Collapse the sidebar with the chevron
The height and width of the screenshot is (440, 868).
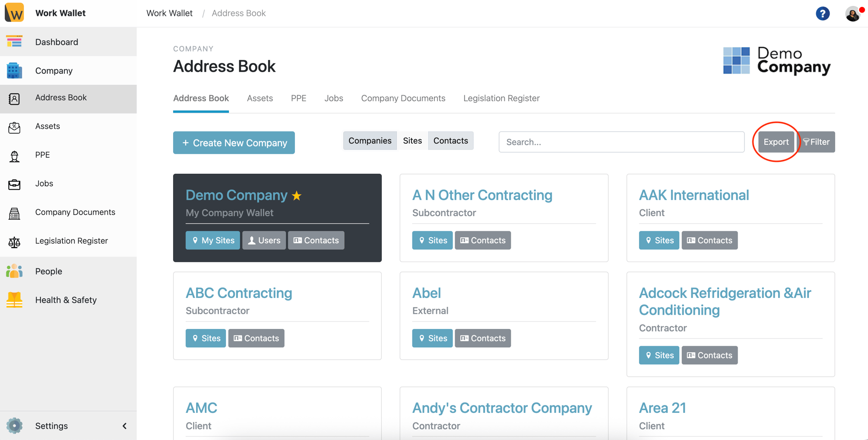(125, 426)
